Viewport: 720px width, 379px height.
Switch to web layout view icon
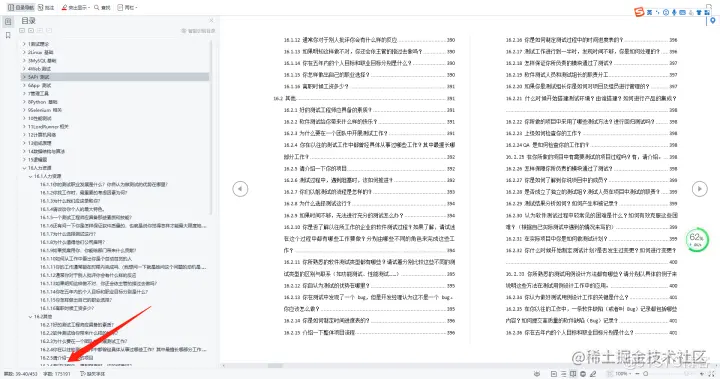(x=583, y=374)
